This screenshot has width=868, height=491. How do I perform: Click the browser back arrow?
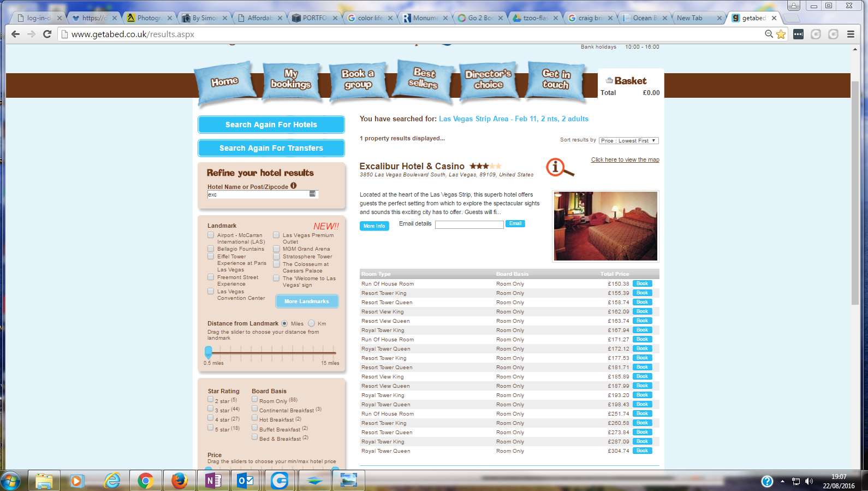point(15,34)
